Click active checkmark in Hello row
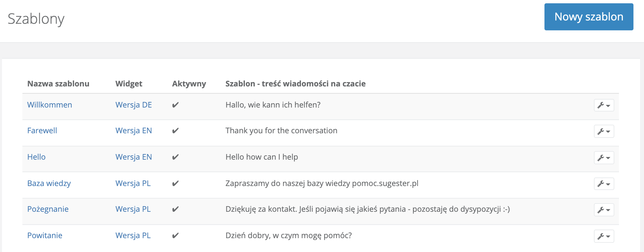This screenshot has height=252, width=644. (x=175, y=157)
